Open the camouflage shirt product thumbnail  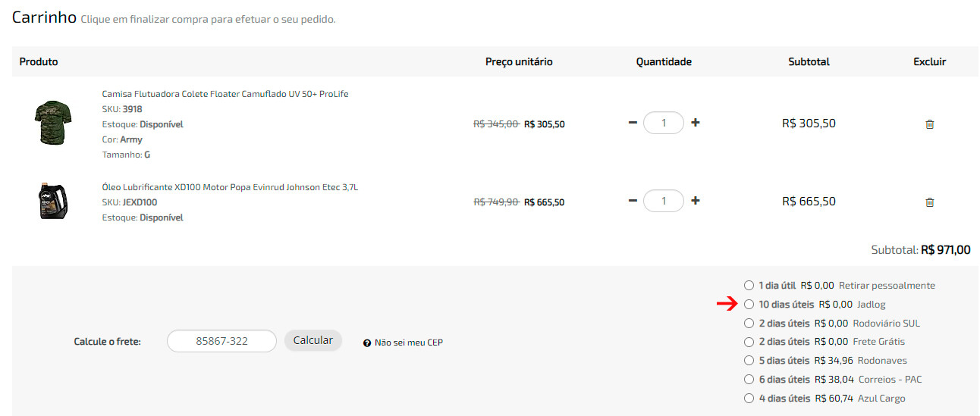52,123
